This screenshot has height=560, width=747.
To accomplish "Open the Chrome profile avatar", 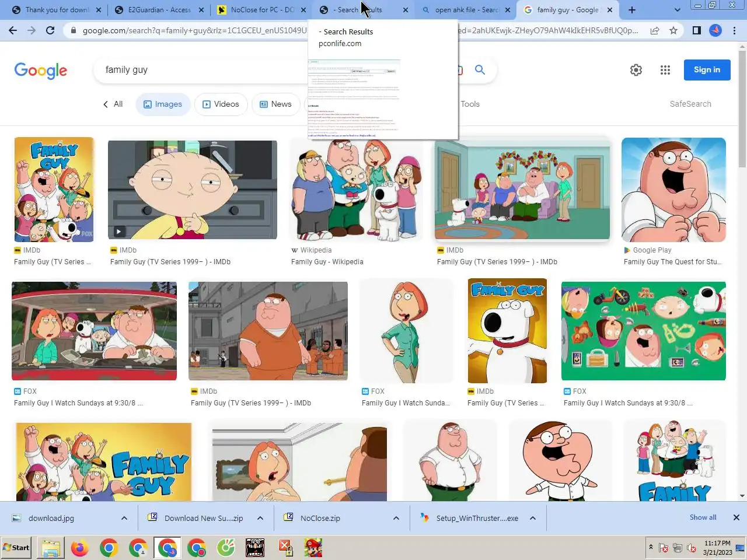I will pyautogui.click(x=715, y=30).
